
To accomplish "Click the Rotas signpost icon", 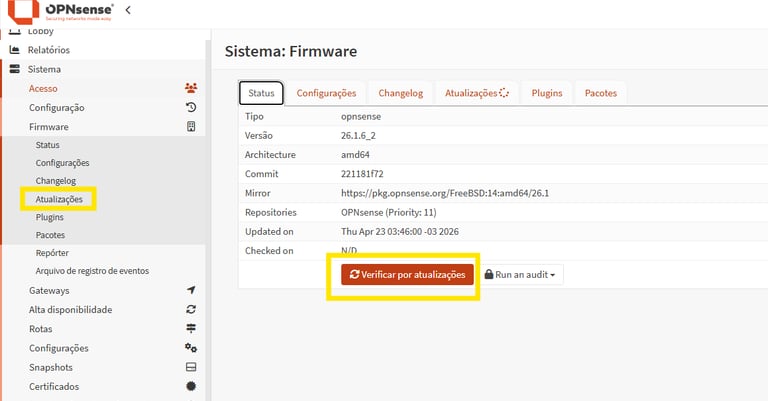I will click(x=191, y=329).
